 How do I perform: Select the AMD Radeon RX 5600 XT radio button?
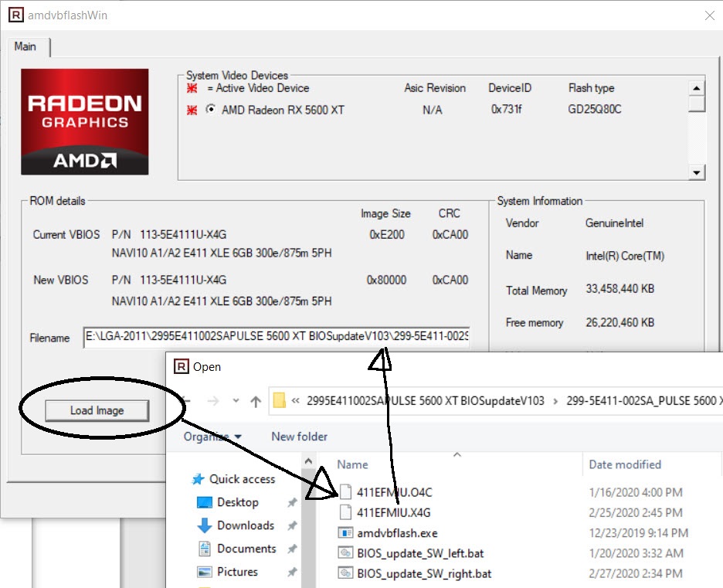pos(211,109)
